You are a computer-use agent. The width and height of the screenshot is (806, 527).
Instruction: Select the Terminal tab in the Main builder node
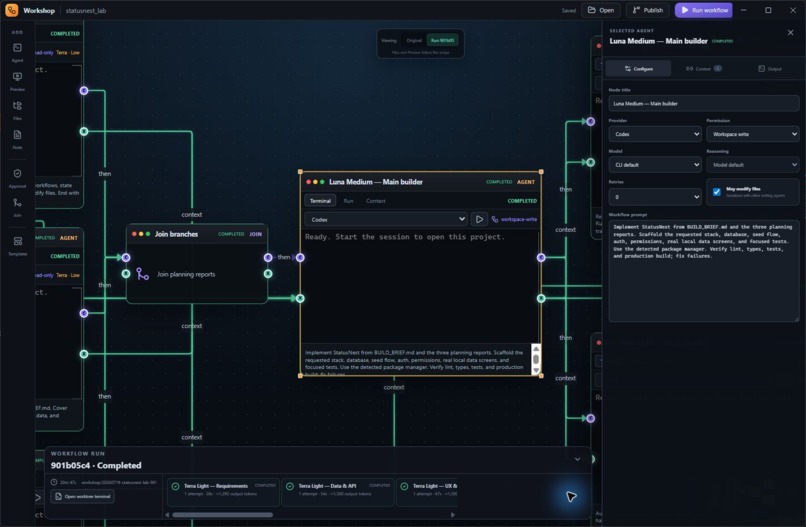(x=320, y=201)
